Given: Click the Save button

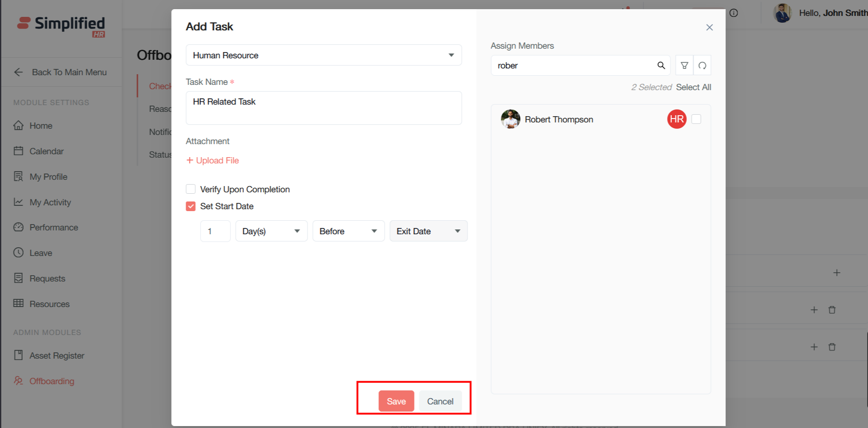Looking at the screenshot, I should coord(396,401).
